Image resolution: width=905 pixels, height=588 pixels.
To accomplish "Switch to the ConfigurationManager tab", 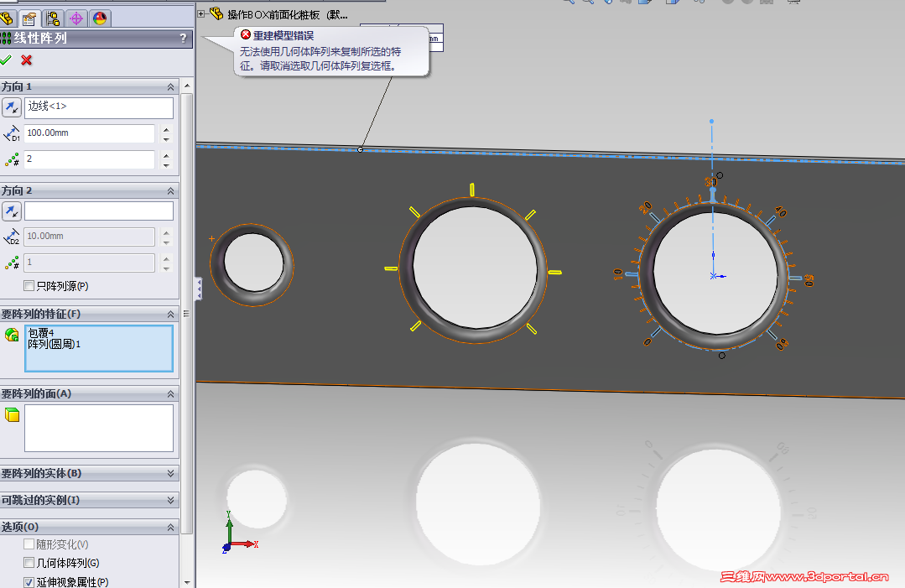I will [53, 18].
